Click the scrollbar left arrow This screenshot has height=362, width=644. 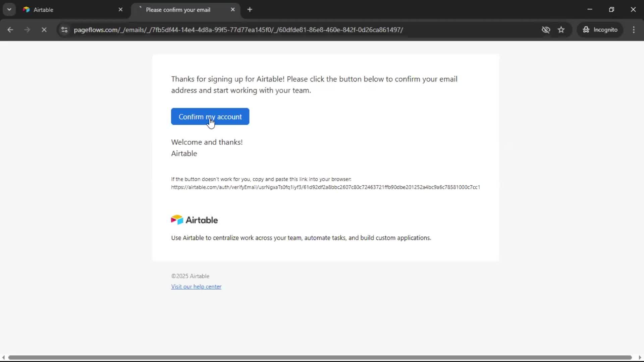[3, 358]
